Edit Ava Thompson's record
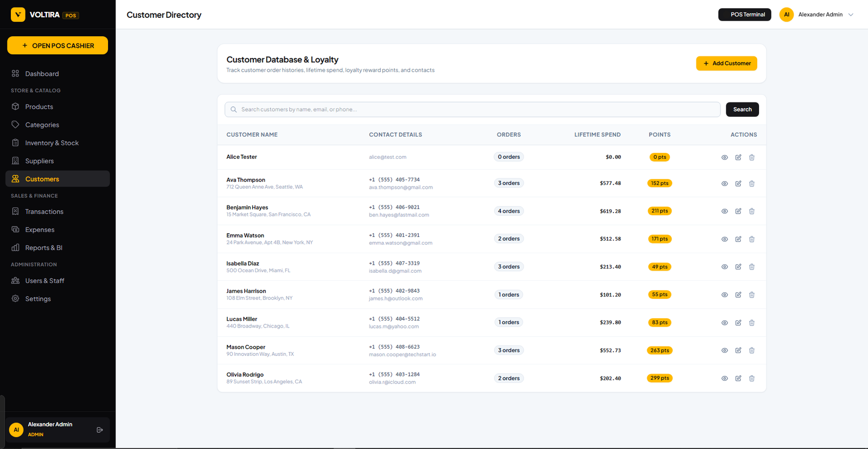The height and width of the screenshot is (449, 868). coord(738,184)
